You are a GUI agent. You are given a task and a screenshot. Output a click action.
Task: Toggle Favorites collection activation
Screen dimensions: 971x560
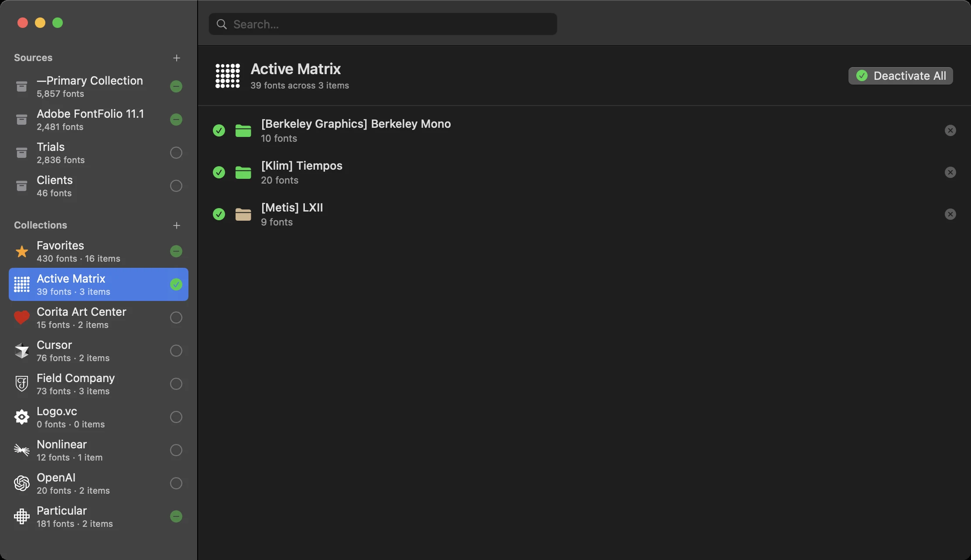point(176,251)
